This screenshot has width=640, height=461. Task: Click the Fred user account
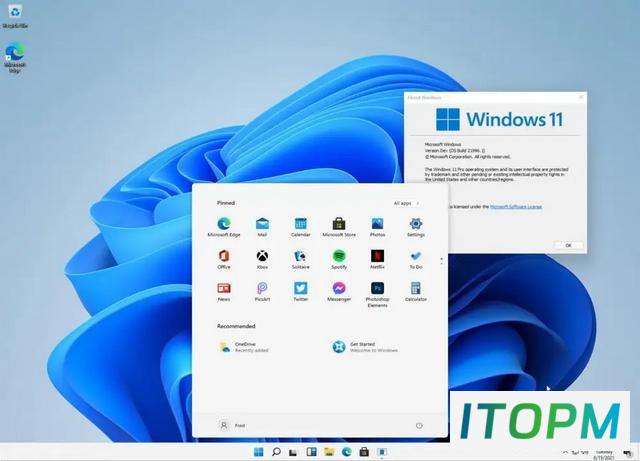[232, 425]
